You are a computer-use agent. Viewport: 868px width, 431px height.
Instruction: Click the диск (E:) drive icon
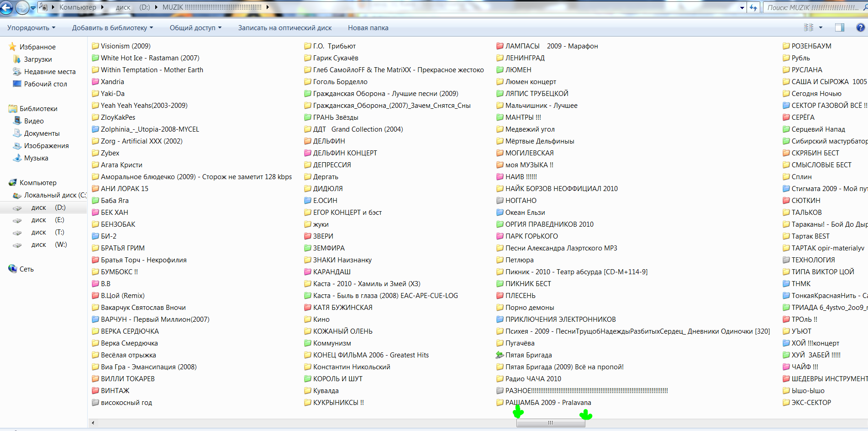coord(17,220)
